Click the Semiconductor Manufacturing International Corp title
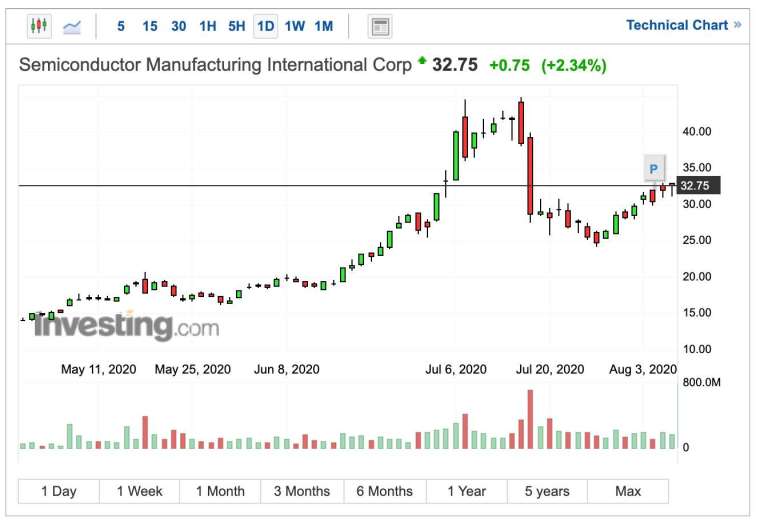760x521 pixels. [215, 64]
